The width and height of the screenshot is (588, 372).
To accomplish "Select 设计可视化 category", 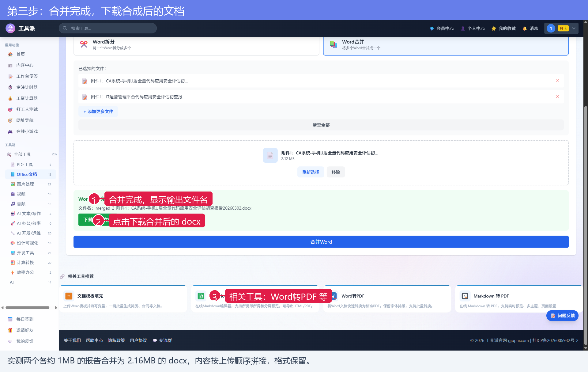I will 31,243.
